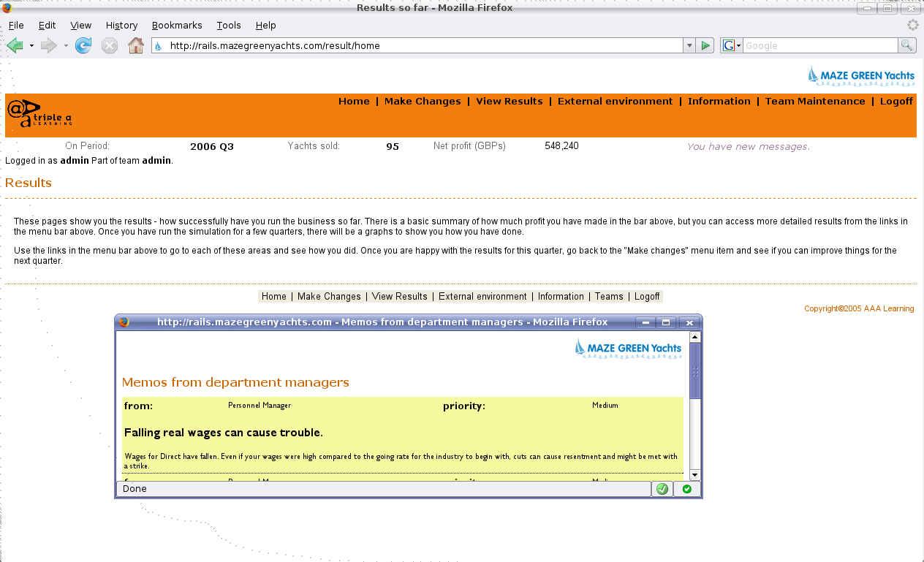The image size is (924, 562).
Task: Click the scroll-down arrow in the memos popup
Action: click(x=694, y=476)
